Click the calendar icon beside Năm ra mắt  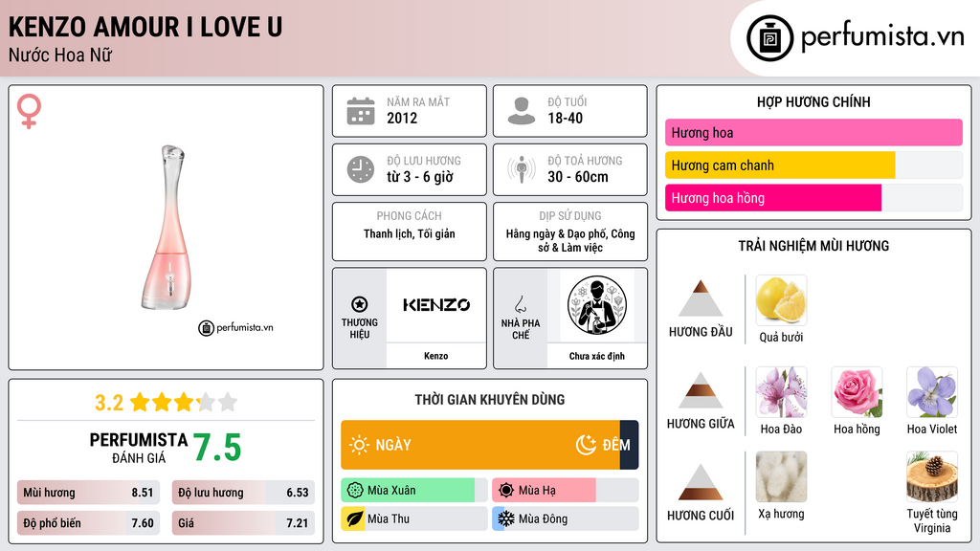coord(361,111)
